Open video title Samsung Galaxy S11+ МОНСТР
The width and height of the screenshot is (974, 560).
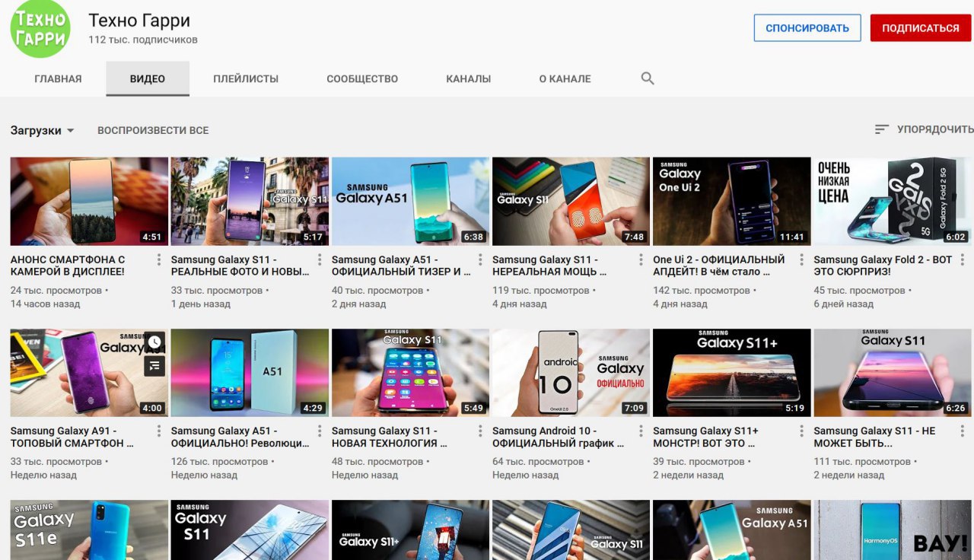click(705, 437)
